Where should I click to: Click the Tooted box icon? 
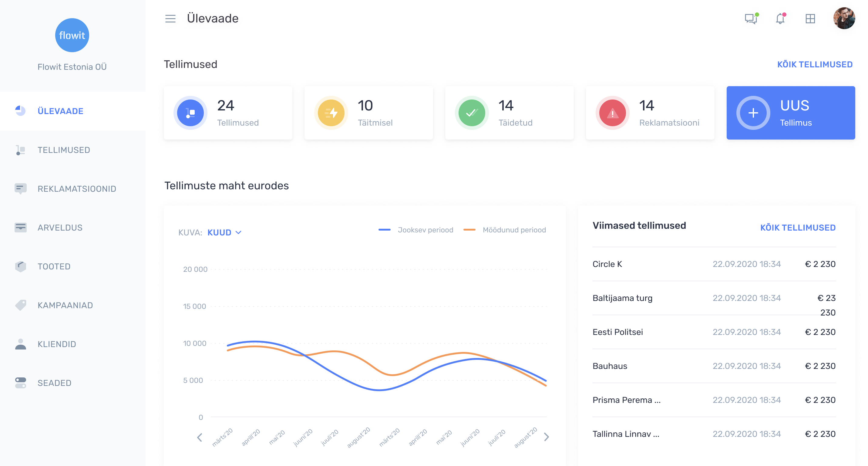click(20, 266)
